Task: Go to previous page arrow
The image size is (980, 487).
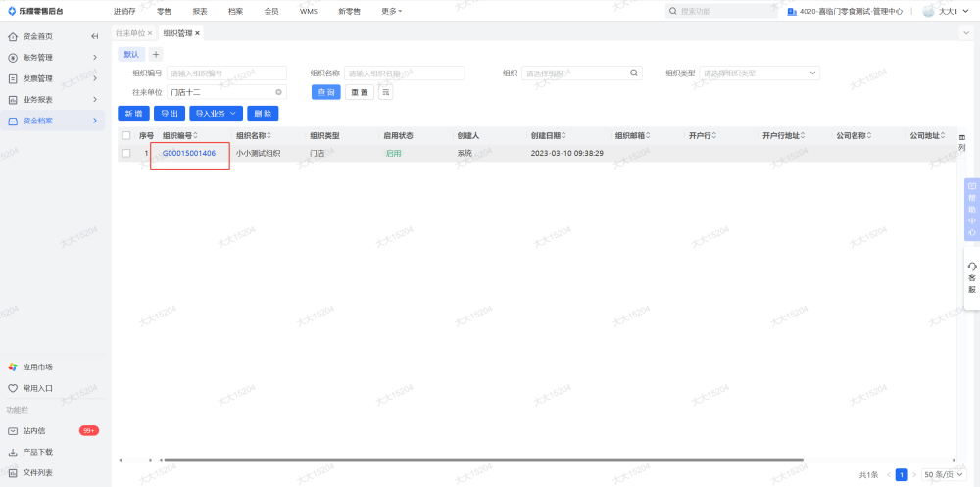Action: pyautogui.click(x=889, y=475)
